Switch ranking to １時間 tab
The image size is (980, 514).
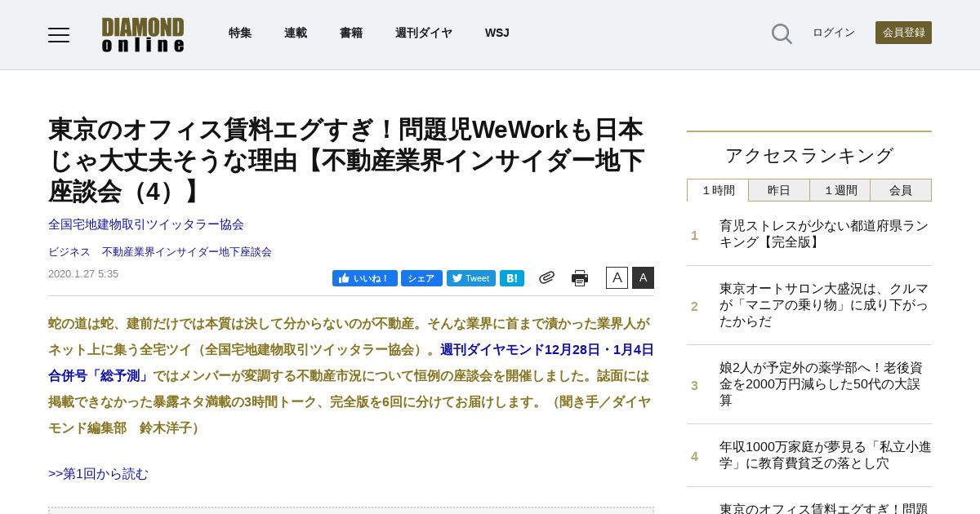point(718,190)
